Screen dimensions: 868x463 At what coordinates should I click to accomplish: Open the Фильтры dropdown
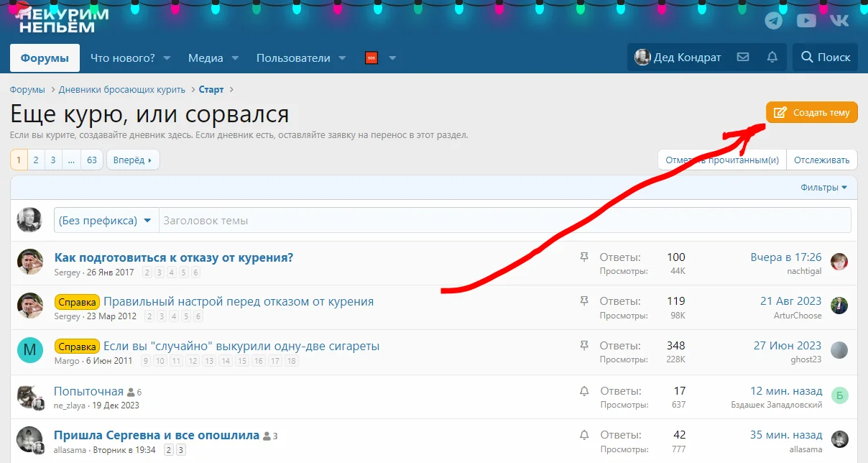point(823,188)
